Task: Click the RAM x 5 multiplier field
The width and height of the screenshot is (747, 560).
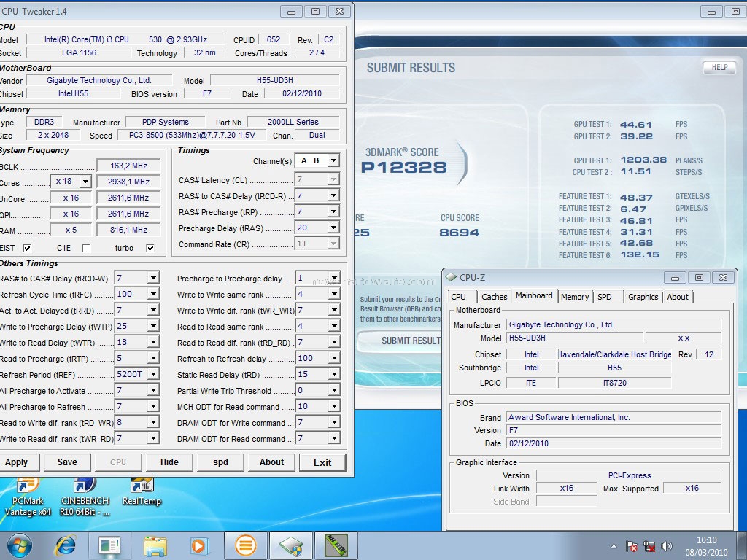Action: point(71,230)
